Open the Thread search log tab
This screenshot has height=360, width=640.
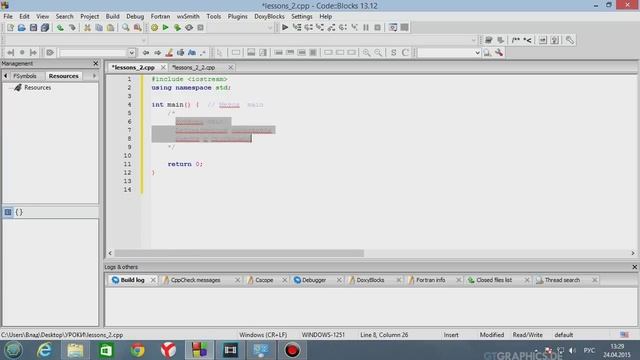562,280
